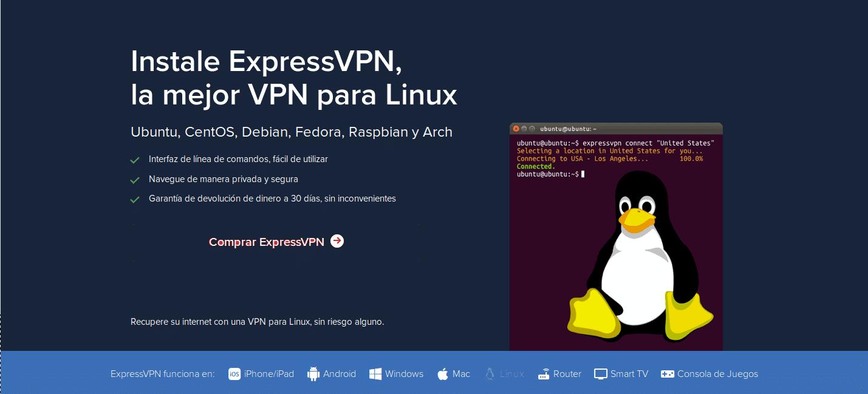Click the checkmark beside 30-day guarantee item
The height and width of the screenshot is (394, 868).
[x=135, y=199]
